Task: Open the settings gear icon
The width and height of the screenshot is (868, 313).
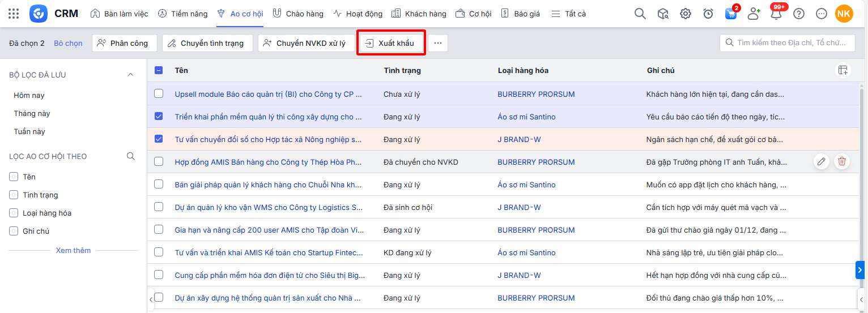Action: click(686, 14)
